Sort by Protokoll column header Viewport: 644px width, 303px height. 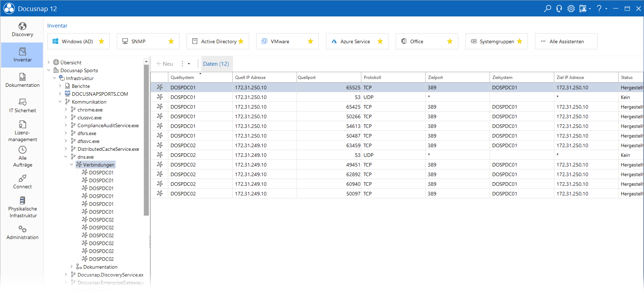[x=393, y=78]
